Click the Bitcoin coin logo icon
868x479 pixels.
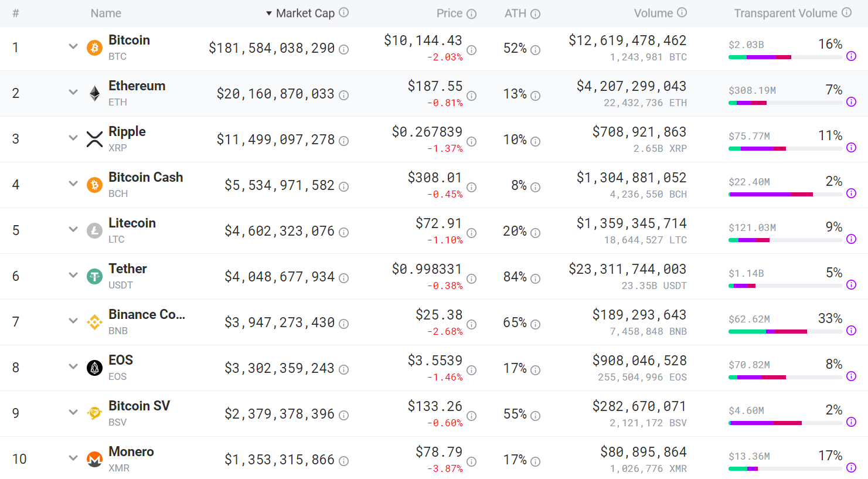pos(94,47)
